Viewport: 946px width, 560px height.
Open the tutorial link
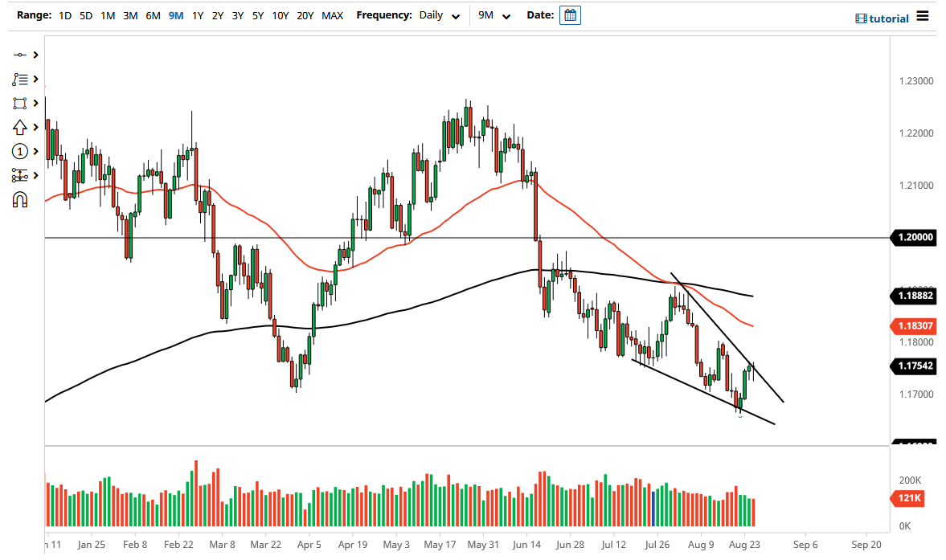[882, 18]
